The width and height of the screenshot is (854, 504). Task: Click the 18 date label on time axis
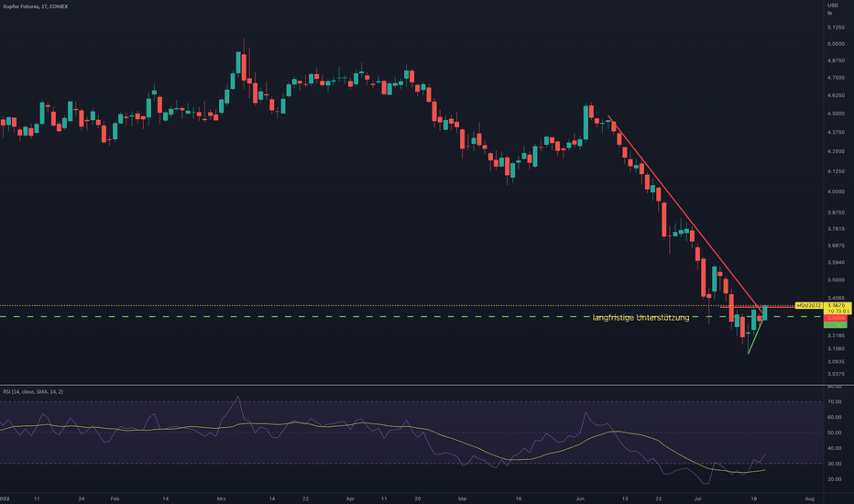[x=754, y=499]
